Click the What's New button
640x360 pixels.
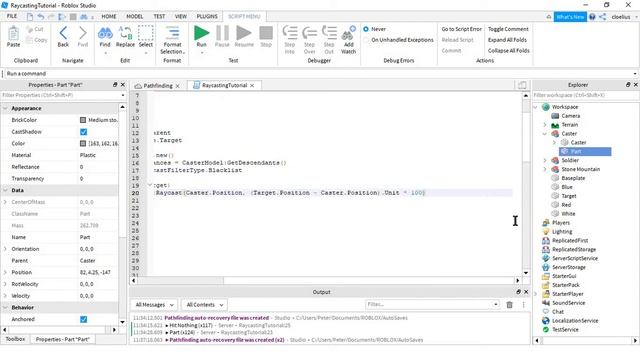pyautogui.click(x=570, y=17)
